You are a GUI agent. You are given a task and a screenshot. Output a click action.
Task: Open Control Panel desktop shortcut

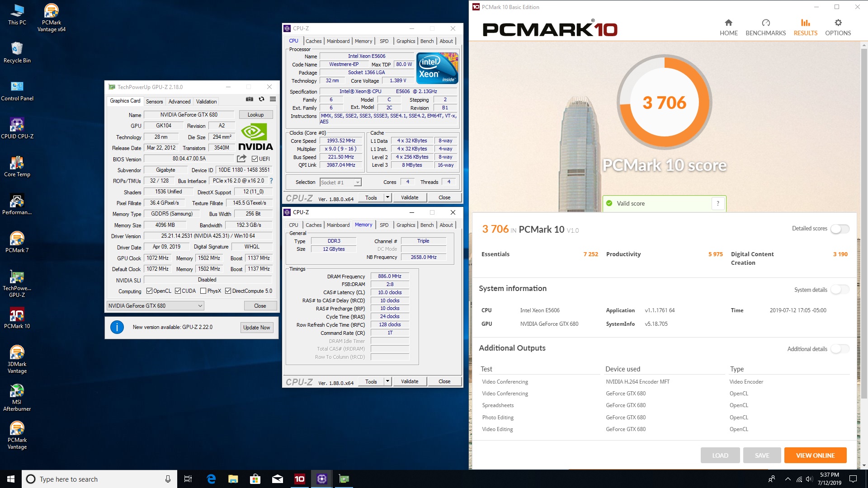coord(17,90)
